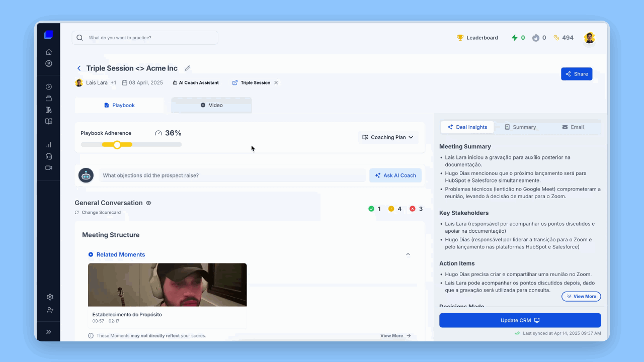Viewport: 644px width, 362px height.
Task: Switch to the Video tab
Action: pyautogui.click(x=211, y=105)
